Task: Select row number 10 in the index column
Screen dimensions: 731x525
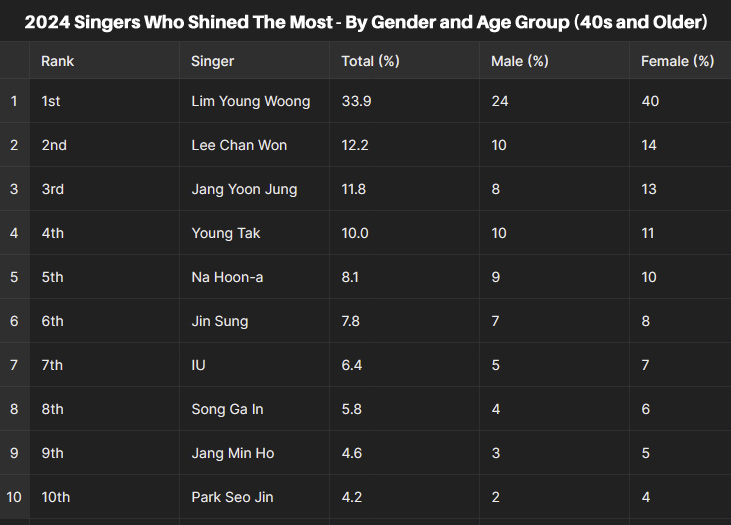Action: (14, 497)
